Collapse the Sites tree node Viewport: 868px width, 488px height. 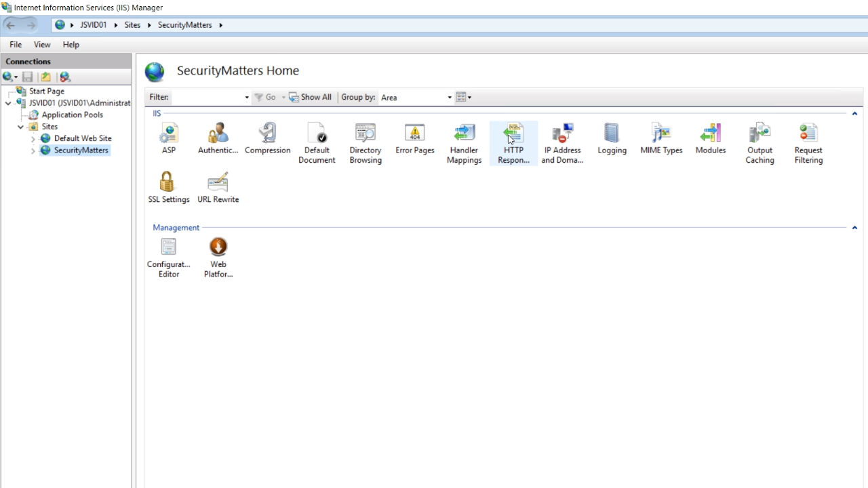click(20, 127)
